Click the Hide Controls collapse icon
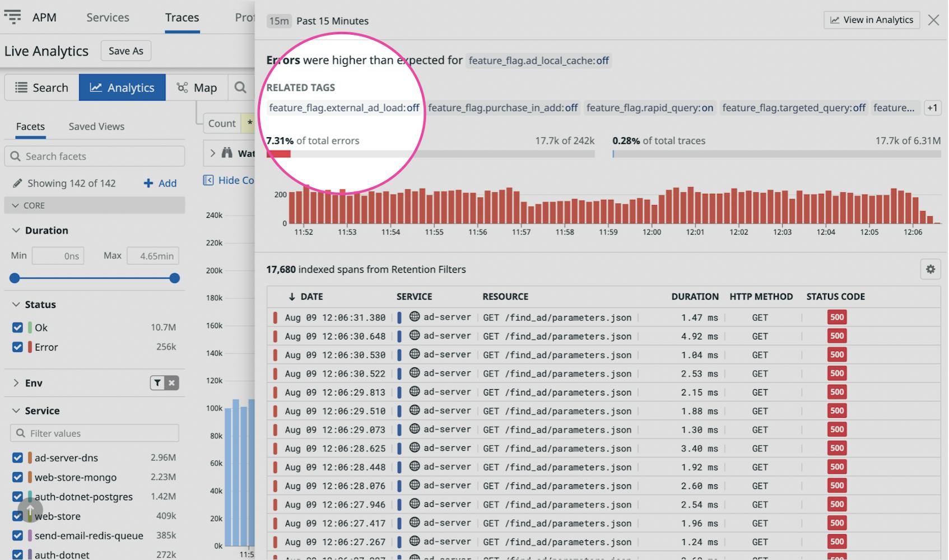949x560 pixels. pyautogui.click(x=208, y=180)
